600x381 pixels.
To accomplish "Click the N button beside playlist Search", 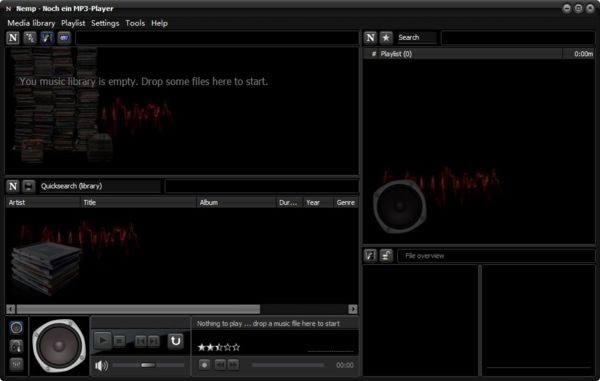I will (x=370, y=37).
